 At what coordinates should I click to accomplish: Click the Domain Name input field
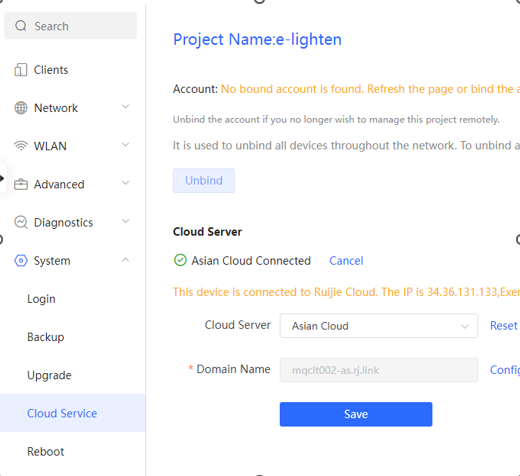(x=379, y=370)
